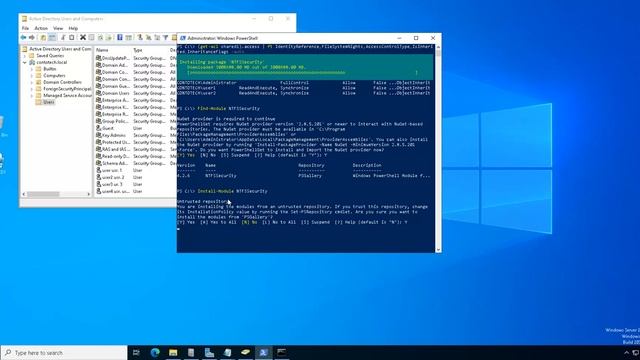Open the File menu in Active Directory
The height and width of the screenshot is (360, 640).
(25, 28)
